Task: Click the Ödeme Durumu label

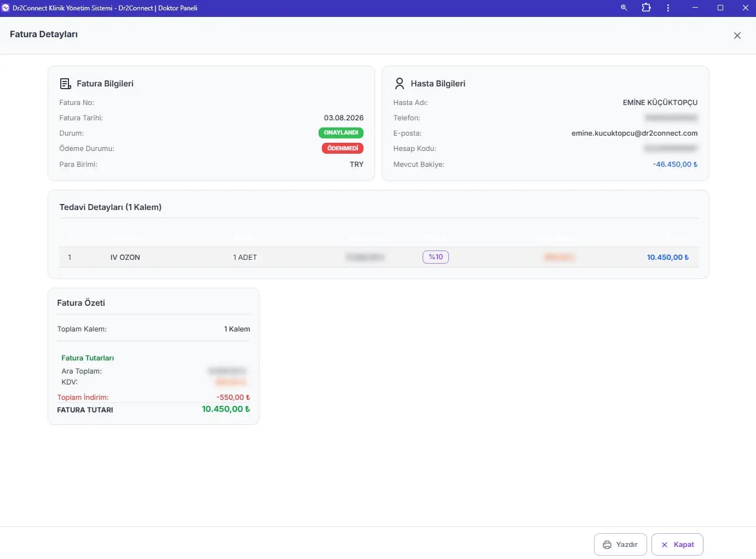Action: click(x=86, y=148)
